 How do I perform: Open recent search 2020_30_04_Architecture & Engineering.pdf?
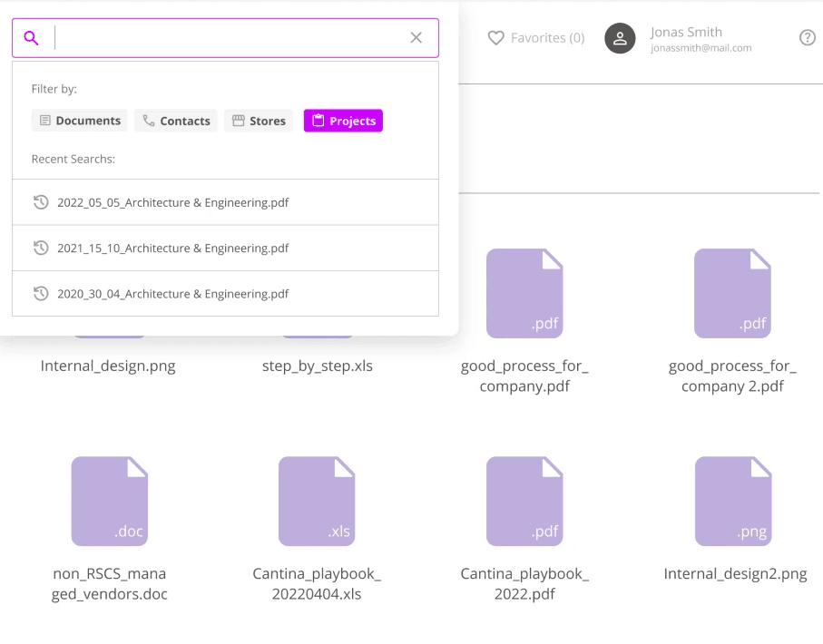(225, 294)
